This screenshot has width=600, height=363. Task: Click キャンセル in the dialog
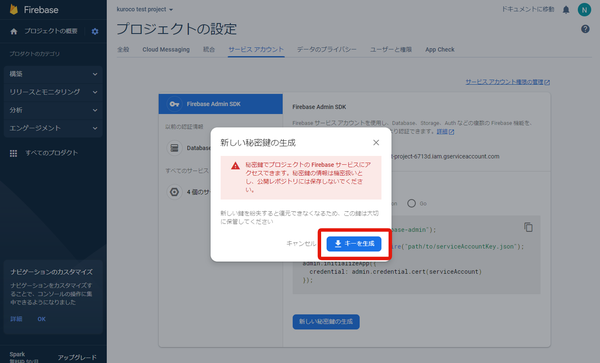click(301, 243)
